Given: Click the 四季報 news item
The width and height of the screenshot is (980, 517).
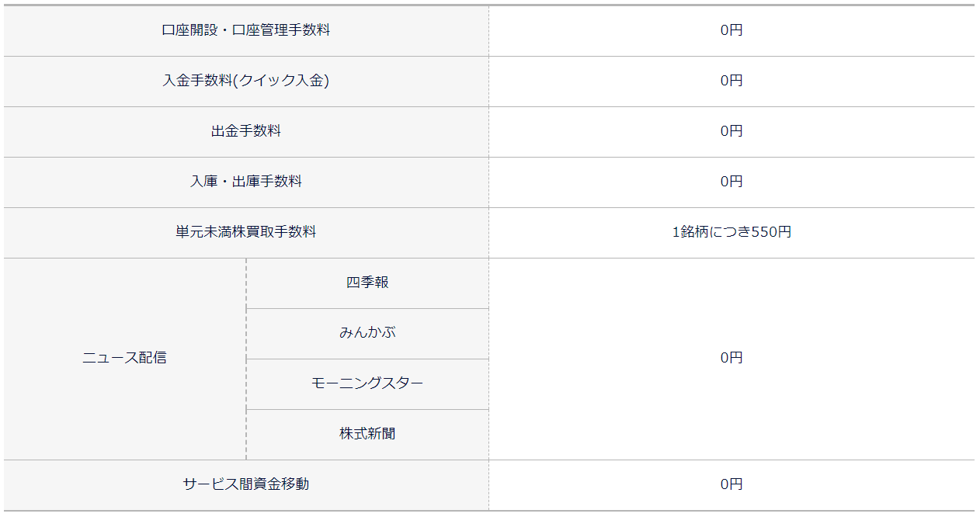Looking at the screenshot, I should [367, 283].
